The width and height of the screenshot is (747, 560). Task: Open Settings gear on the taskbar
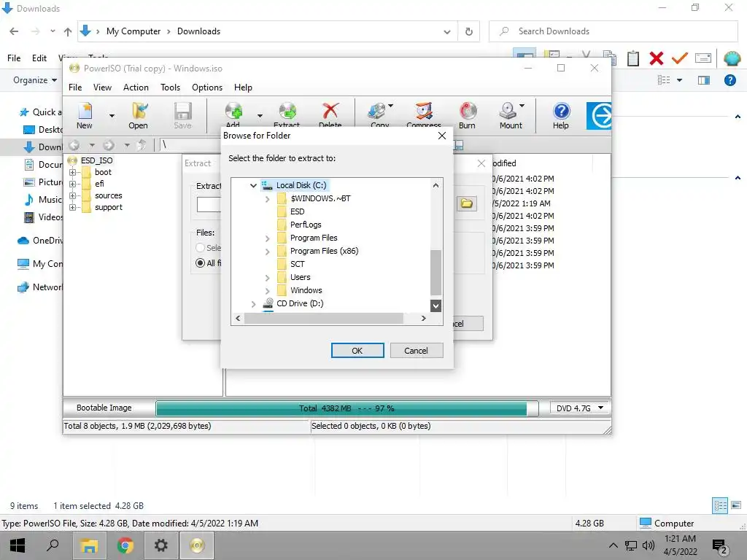[161, 545]
